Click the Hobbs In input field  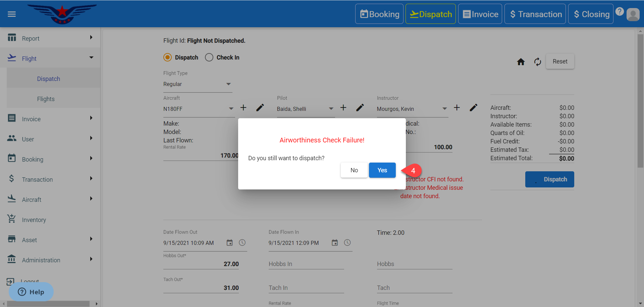point(306,264)
